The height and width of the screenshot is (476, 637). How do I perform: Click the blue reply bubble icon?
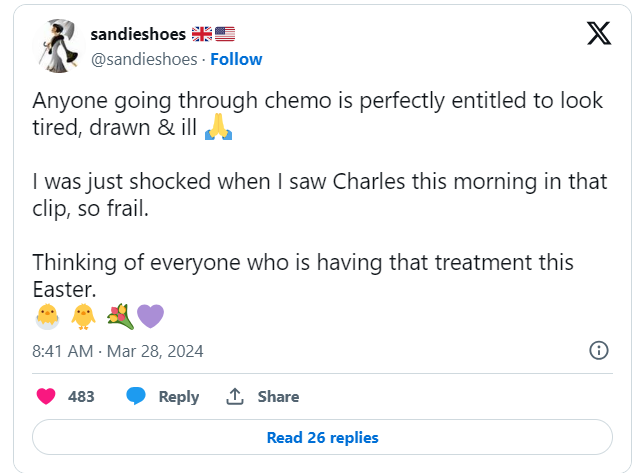pyautogui.click(x=136, y=397)
